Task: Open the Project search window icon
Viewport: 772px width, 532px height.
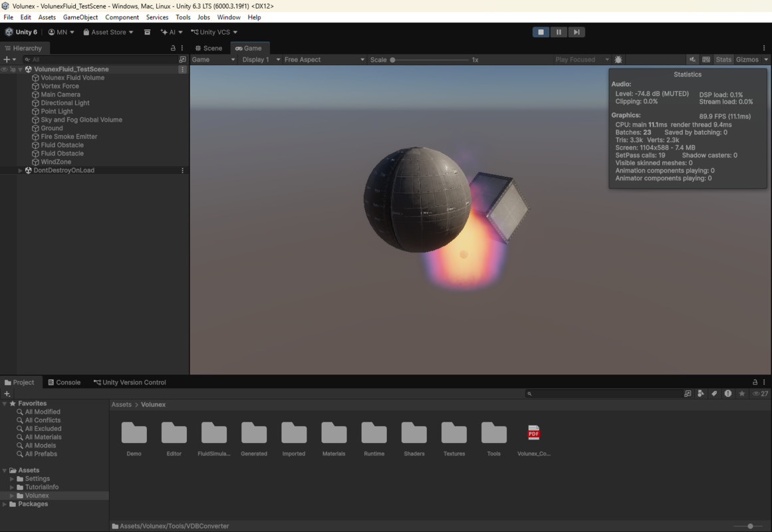Action: (x=688, y=394)
